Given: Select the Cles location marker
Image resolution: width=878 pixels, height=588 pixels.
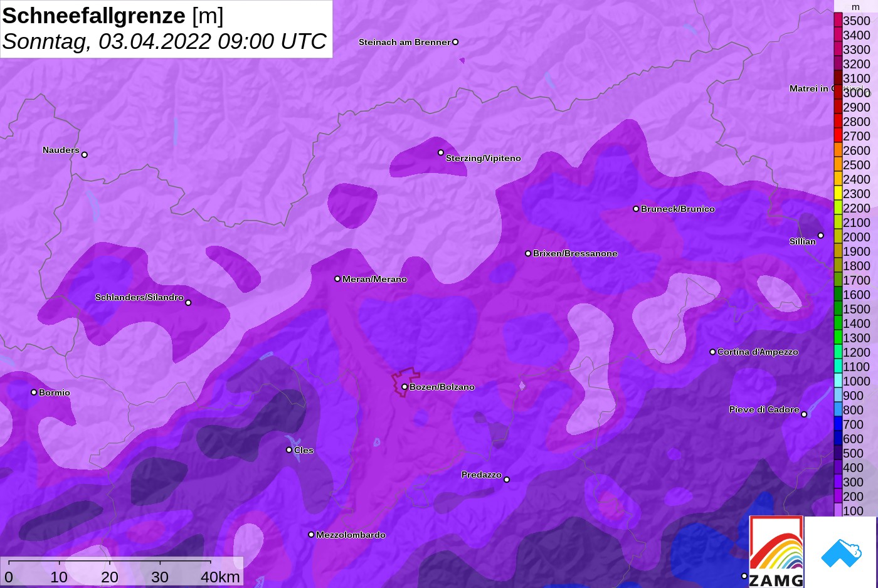Looking at the screenshot, I should [289, 449].
